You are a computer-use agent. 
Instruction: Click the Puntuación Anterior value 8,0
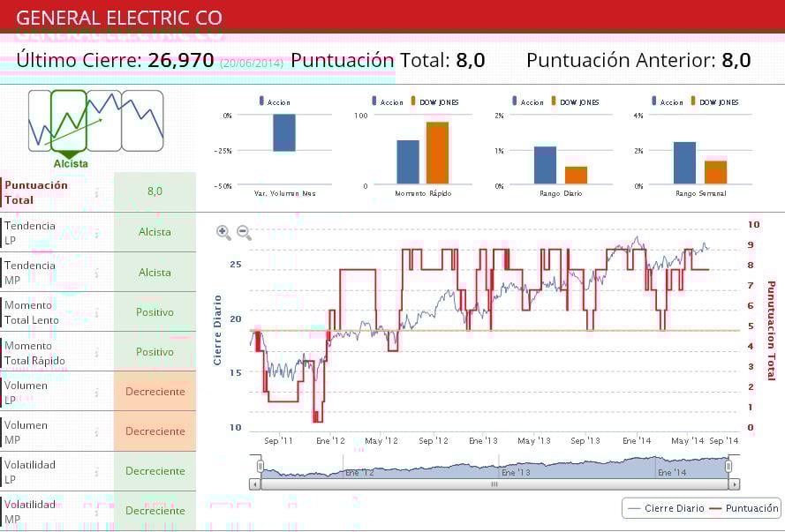coord(736,61)
